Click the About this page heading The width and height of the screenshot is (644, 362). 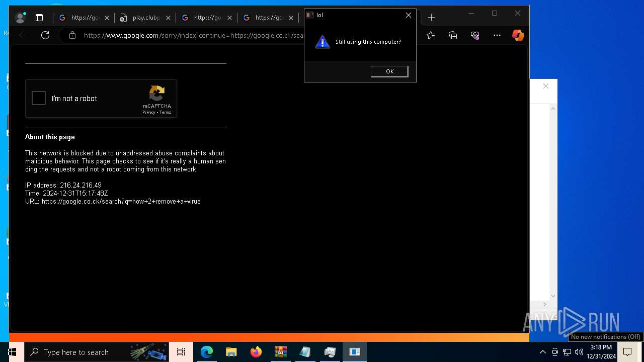point(50,137)
